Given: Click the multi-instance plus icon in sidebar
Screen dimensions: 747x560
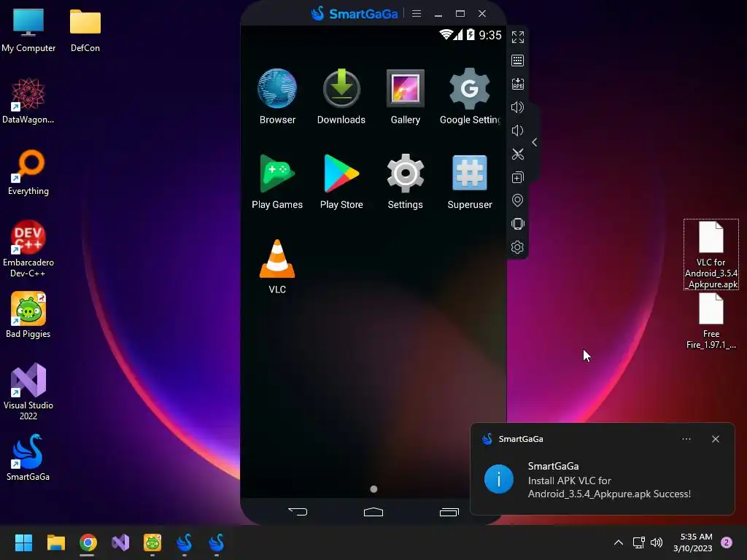Looking at the screenshot, I should point(518,178).
